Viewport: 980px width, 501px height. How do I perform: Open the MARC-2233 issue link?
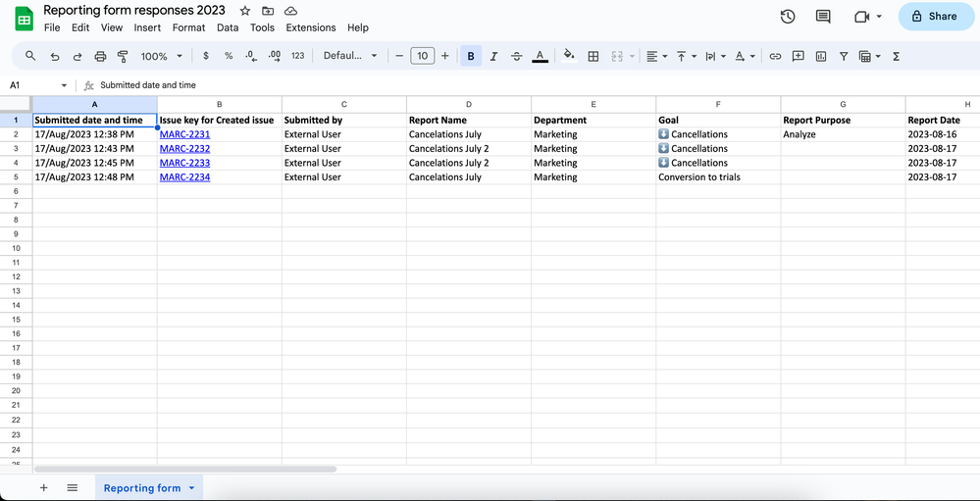pyautogui.click(x=185, y=163)
